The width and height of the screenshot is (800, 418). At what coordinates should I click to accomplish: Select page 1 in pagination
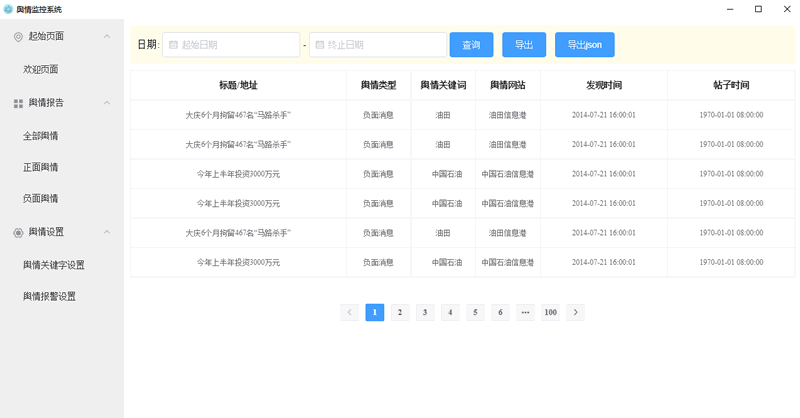pyautogui.click(x=374, y=312)
